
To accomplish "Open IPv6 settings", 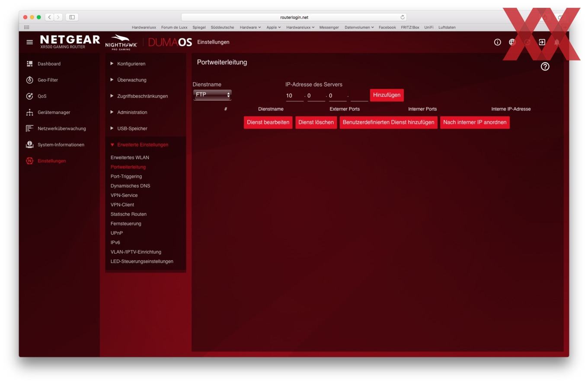I will tap(115, 243).
